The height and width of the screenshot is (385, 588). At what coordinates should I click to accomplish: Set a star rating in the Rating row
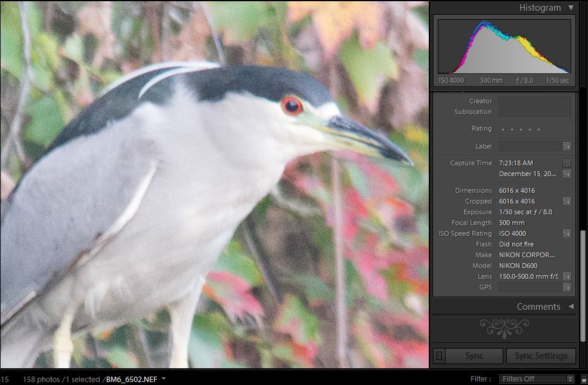[x=521, y=129]
